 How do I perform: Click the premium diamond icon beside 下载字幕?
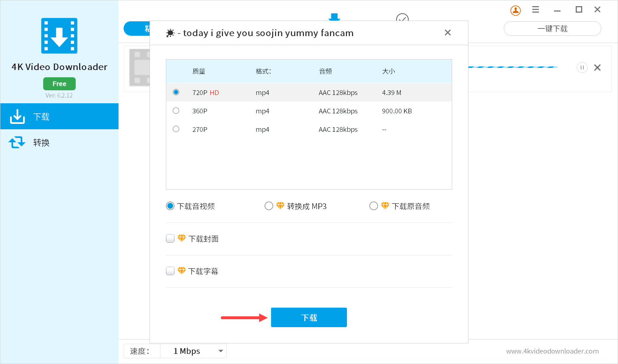tap(181, 270)
